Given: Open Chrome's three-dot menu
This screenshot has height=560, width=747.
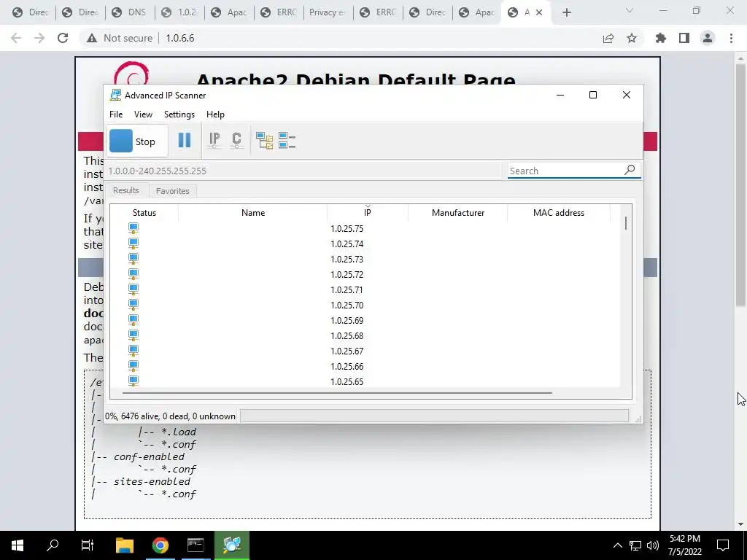Looking at the screenshot, I should click(x=731, y=38).
